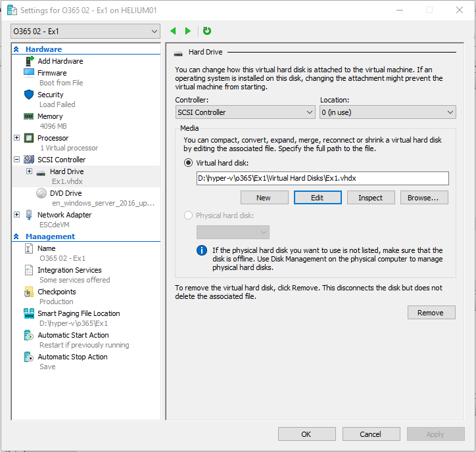Click 'Restart if previously running' text
This screenshot has width=476, height=452.
point(84,345)
